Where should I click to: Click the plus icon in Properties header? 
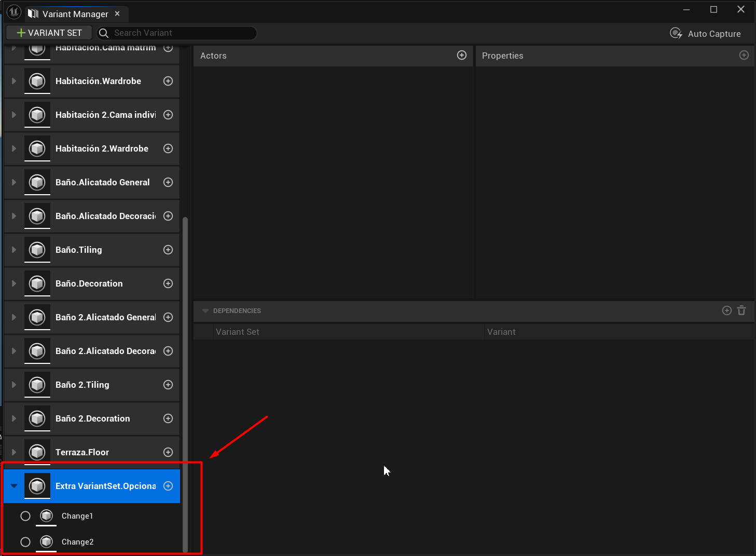coord(744,56)
